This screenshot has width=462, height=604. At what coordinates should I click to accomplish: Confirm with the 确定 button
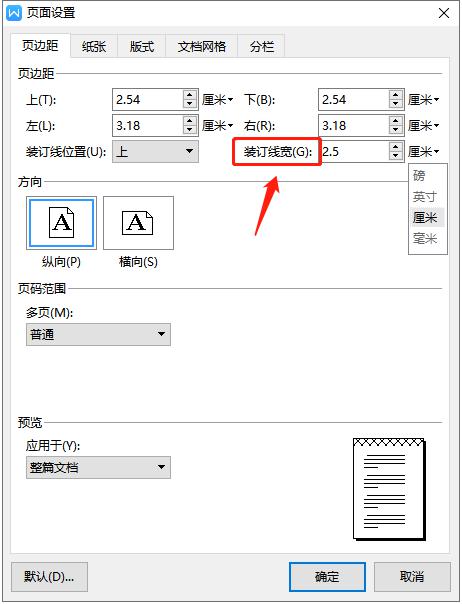pyautogui.click(x=327, y=577)
